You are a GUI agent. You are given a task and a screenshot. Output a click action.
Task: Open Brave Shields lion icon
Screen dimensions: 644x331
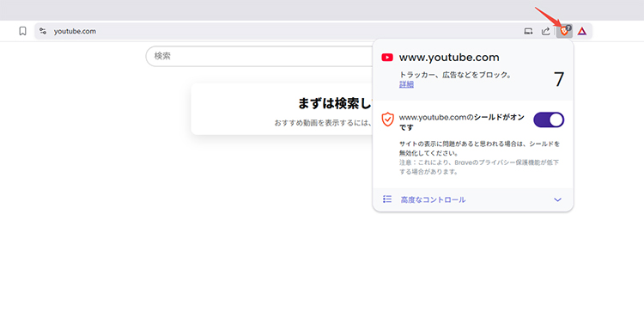(565, 31)
